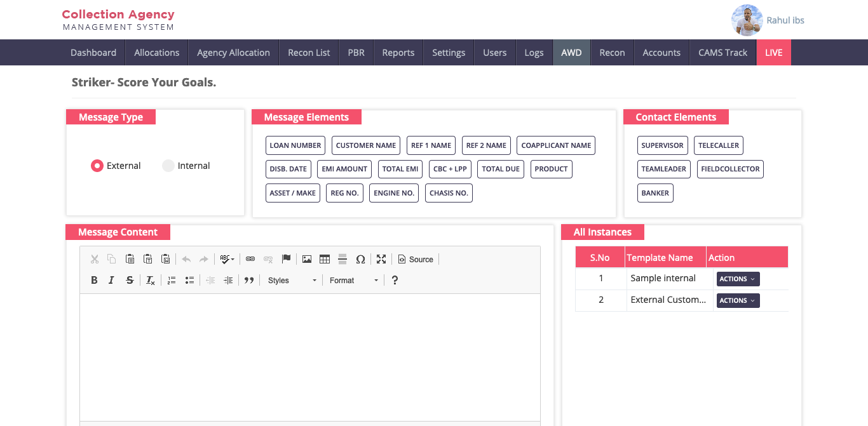
Task: Insert a link using the link icon
Action: [250, 259]
